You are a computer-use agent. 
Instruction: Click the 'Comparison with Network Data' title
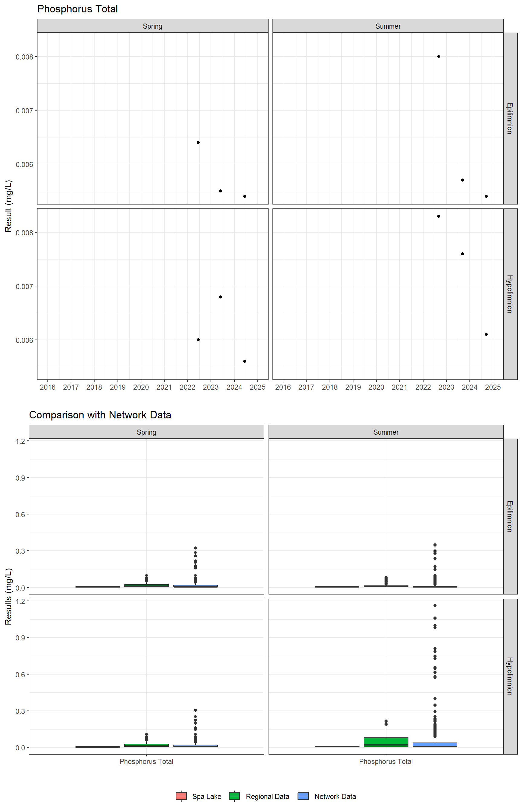(x=100, y=415)
